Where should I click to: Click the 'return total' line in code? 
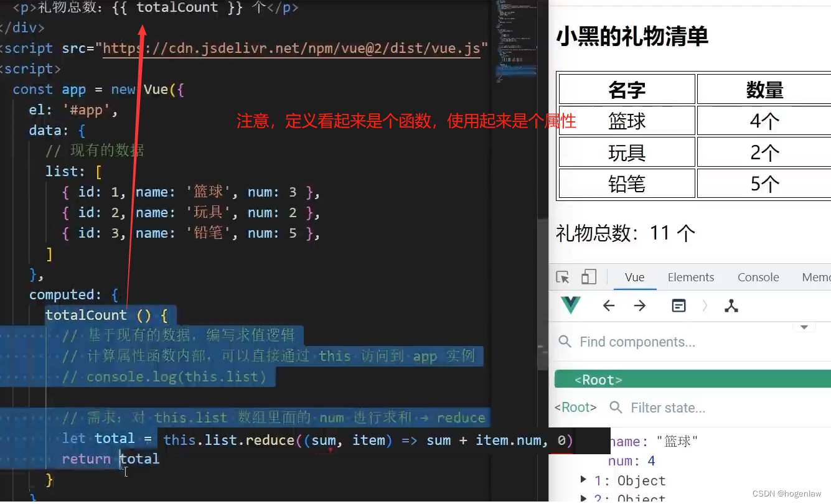[111, 459]
